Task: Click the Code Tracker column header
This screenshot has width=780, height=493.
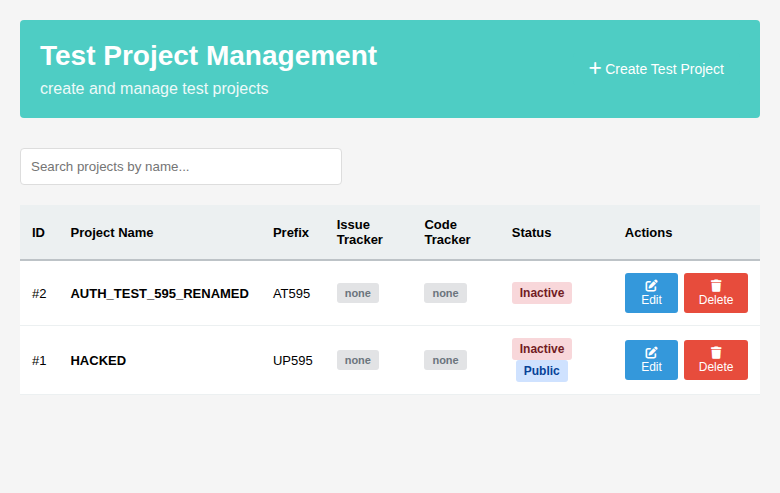Action: pos(447,232)
